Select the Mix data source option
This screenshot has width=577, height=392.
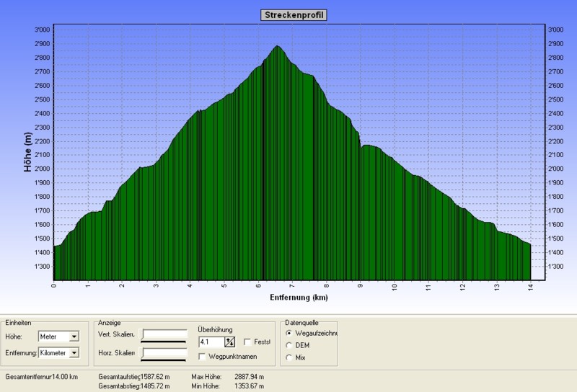pos(290,357)
